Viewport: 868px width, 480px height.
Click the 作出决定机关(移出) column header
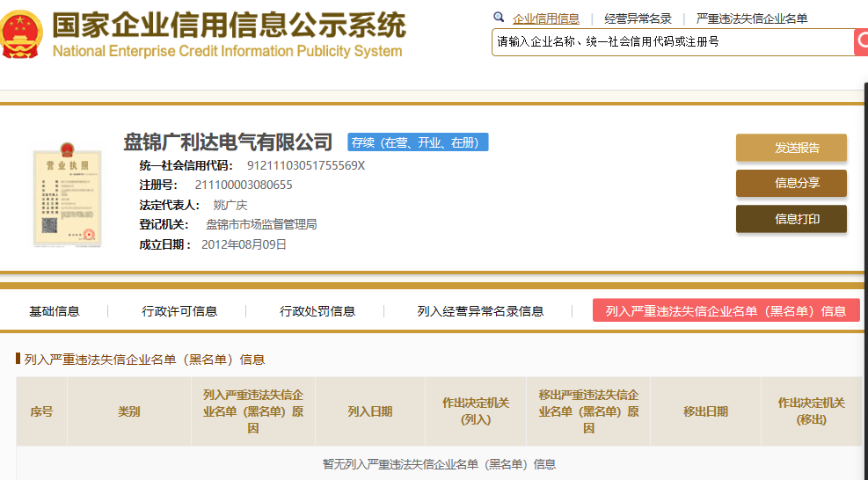coord(812,411)
